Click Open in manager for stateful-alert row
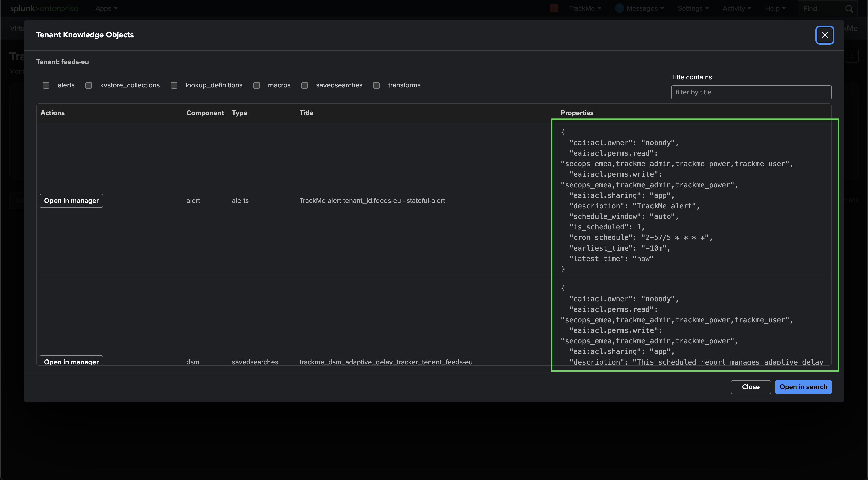Image resolution: width=868 pixels, height=480 pixels. 71,201
